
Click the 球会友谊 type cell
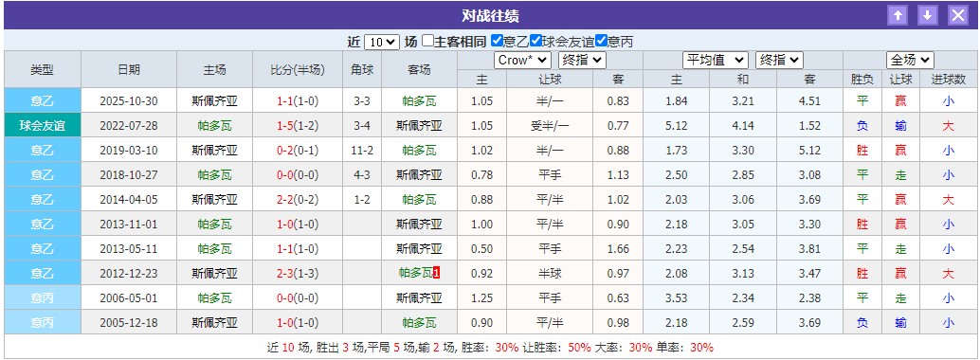coord(43,126)
